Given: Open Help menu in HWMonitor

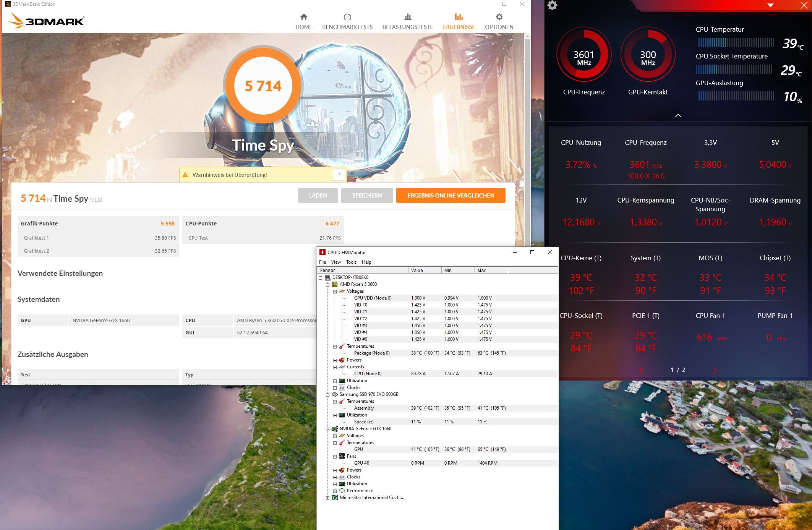Looking at the screenshot, I should [366, 262].
